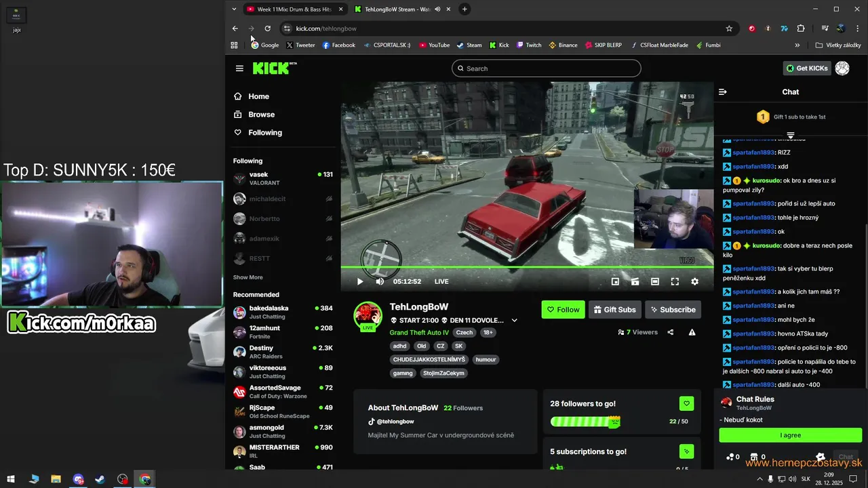Open the tab search dropdown arrow
868x488 pixels.
(x=234, y=9)
